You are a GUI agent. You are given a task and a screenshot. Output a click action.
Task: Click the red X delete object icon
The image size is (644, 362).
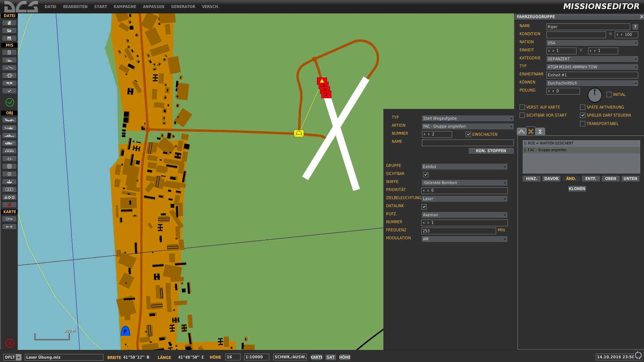click(x=9, y=205)
